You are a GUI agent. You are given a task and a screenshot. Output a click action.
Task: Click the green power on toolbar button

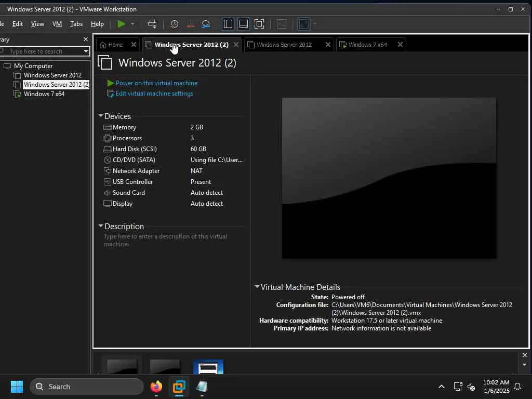[x=121, y=24]
